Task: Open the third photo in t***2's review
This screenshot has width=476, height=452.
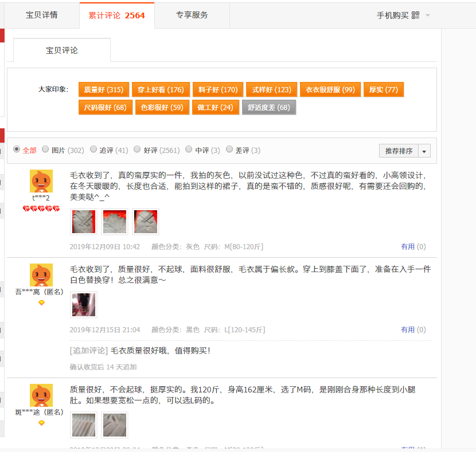Action: 146,222
